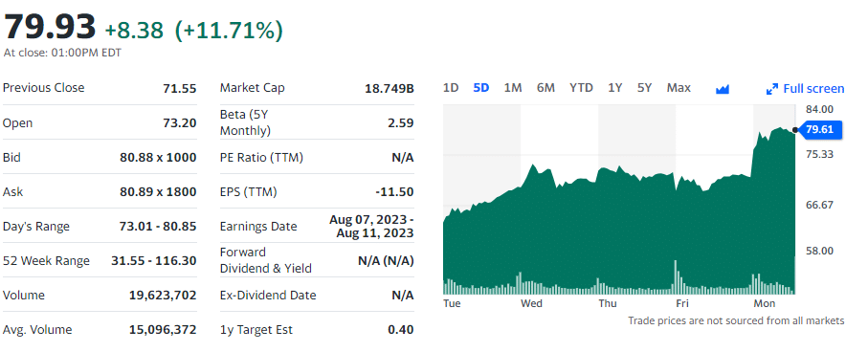The image size is (868, 352).
Task: Click the Earnings Date value
Action: pyautogui.click(x=371, y=227)
